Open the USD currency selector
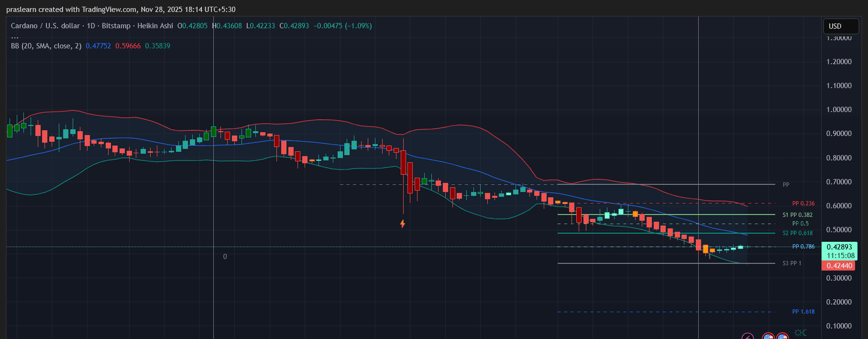868x339 pixels. click(841, 26)
